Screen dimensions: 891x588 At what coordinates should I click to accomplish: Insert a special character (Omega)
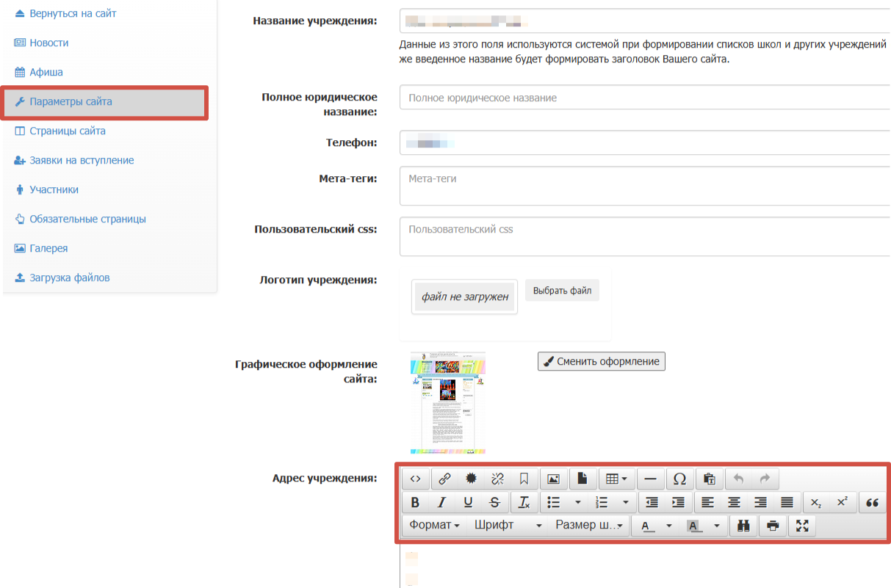tap(679, 479)
